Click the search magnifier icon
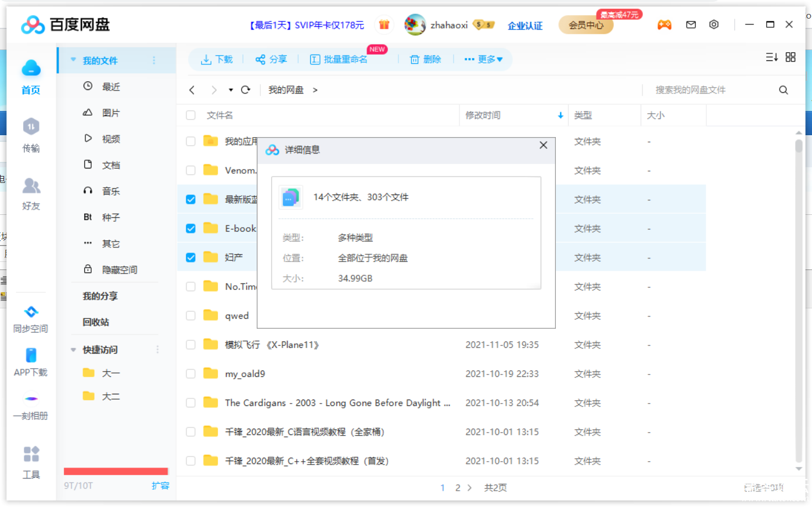The image size is (812, 507). coord(784,89)
